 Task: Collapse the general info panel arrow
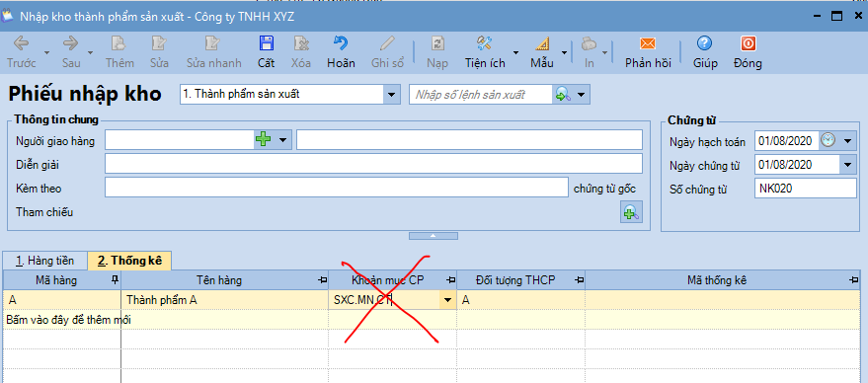point(434,236)
